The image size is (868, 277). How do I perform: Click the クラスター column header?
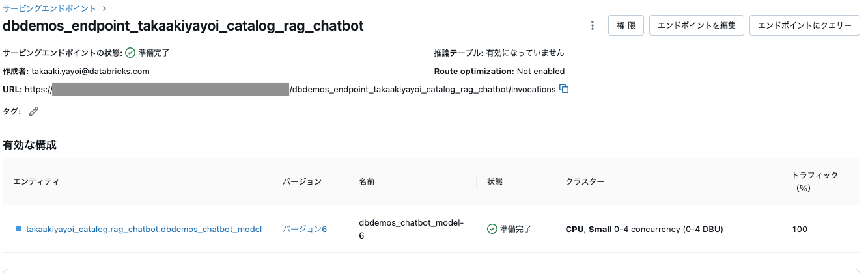585,181
